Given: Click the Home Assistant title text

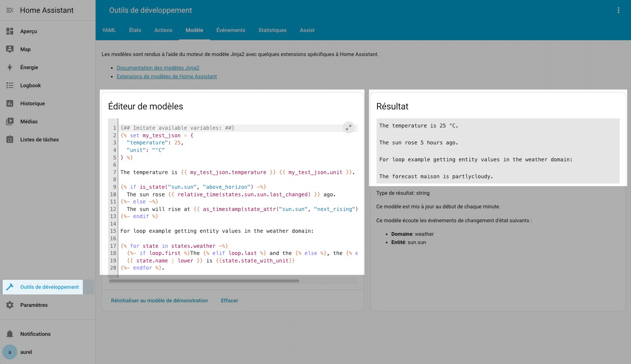Looking at the screenshot, I should (47, 10).
